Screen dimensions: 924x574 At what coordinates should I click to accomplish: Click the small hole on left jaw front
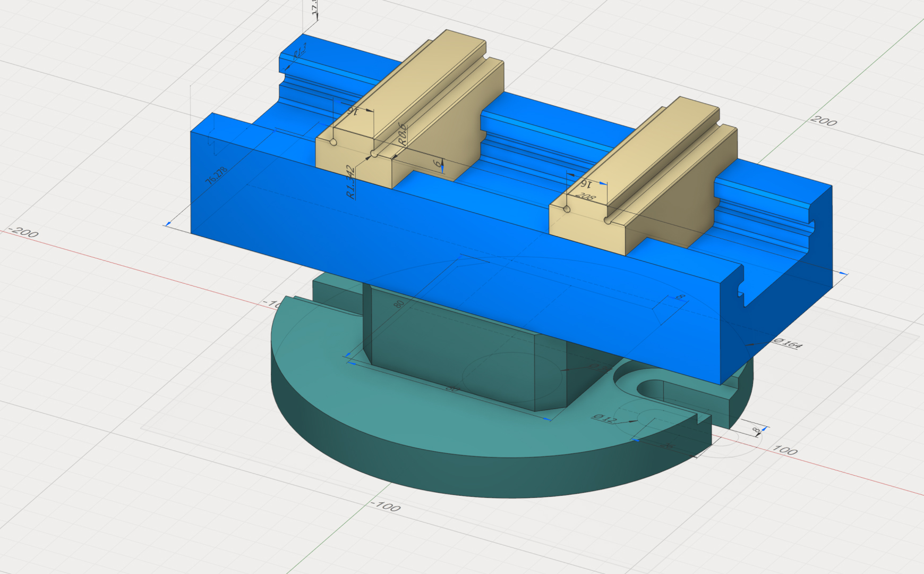(333, 142)
